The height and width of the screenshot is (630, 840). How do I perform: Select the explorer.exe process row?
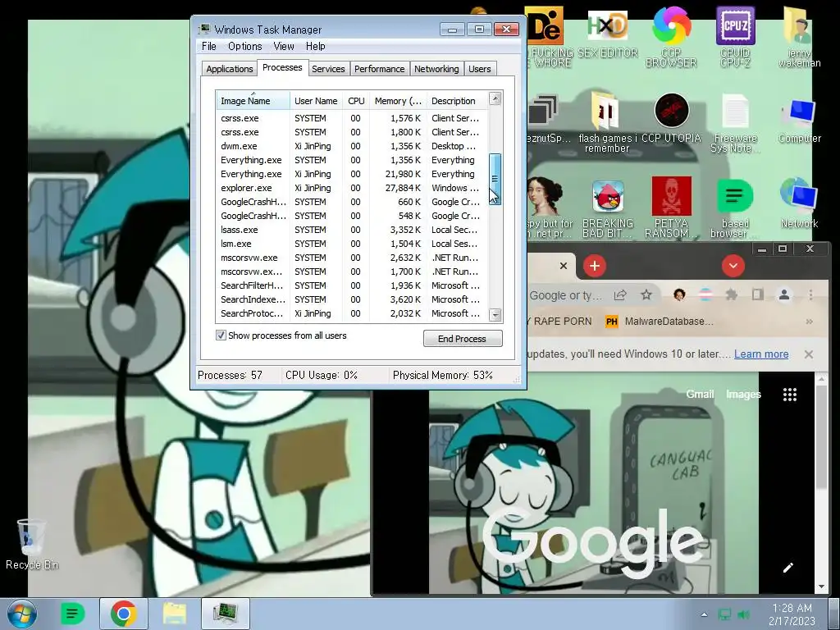pos(352,188)
